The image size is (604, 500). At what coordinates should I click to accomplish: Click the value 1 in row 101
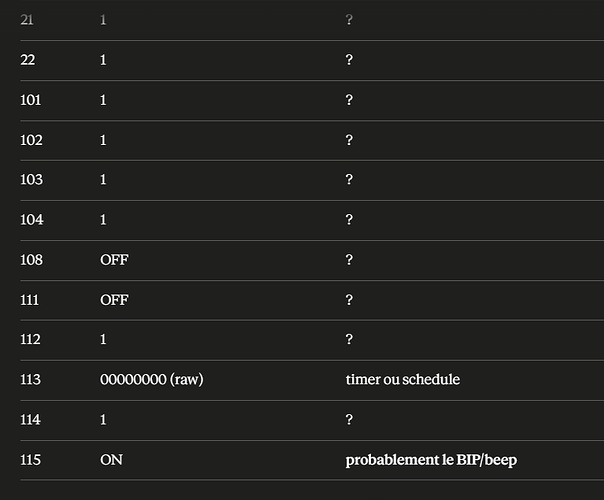(x=103, y=100)
